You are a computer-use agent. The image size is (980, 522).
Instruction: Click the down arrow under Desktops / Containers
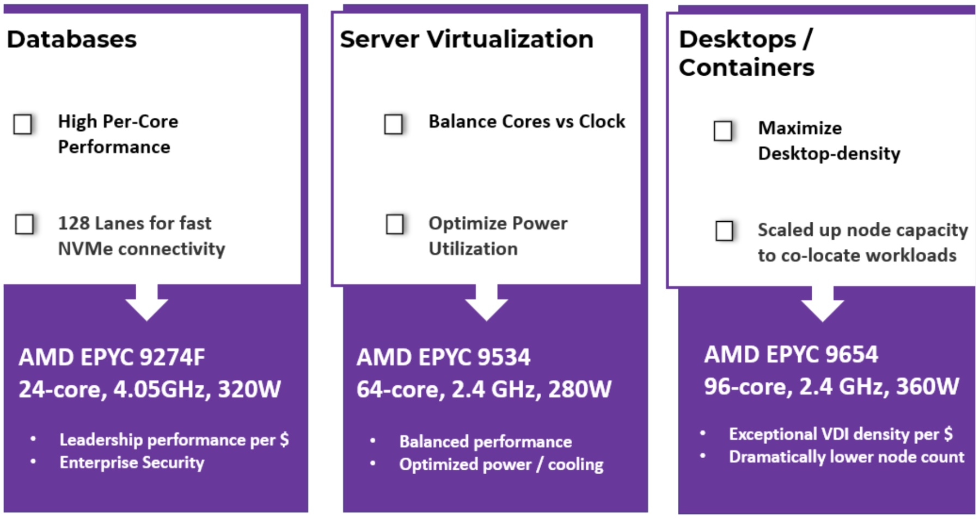pyautogui.click(x=823, y=304)
